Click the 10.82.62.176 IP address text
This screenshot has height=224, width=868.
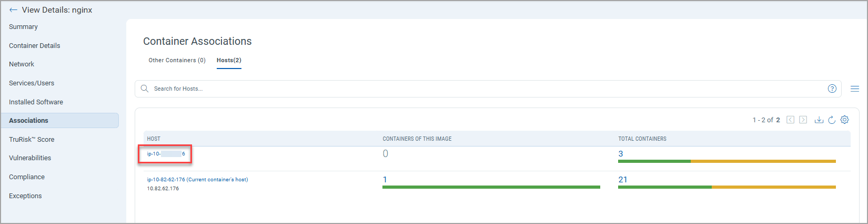point(163,189)
